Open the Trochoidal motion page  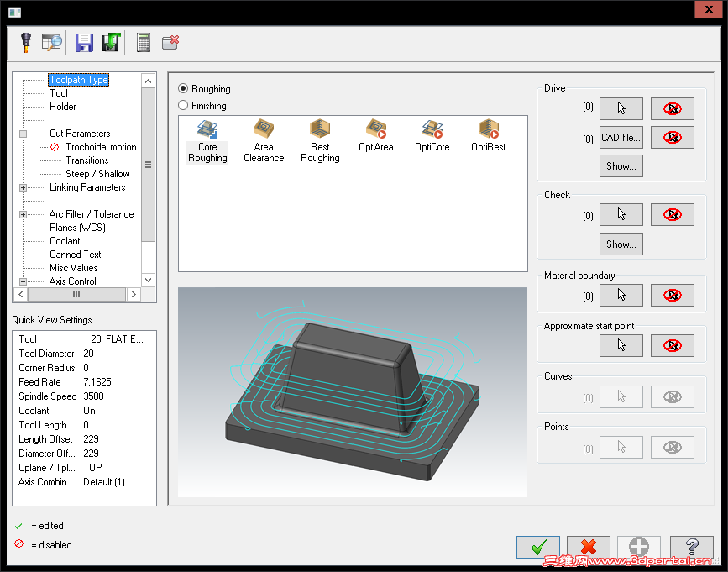(x=101, y=147)
